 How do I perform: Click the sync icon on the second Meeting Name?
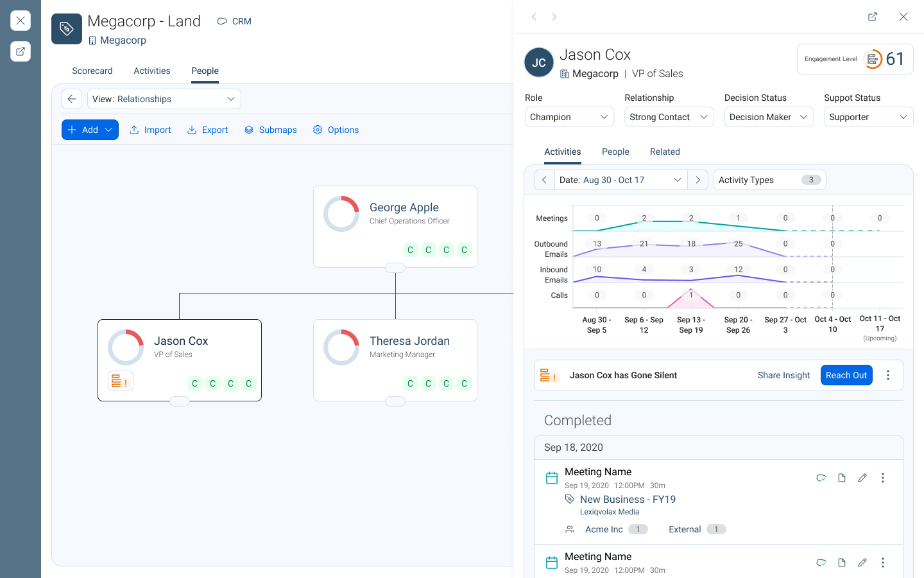(x=821, y=563)
